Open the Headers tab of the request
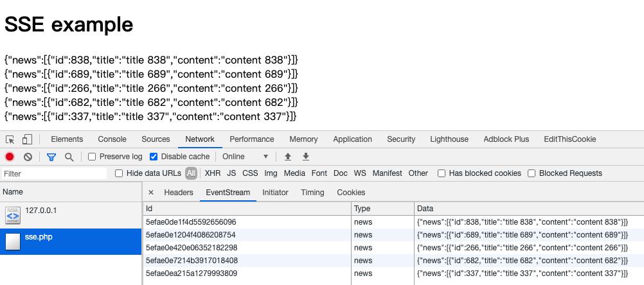 coord(179,193)
